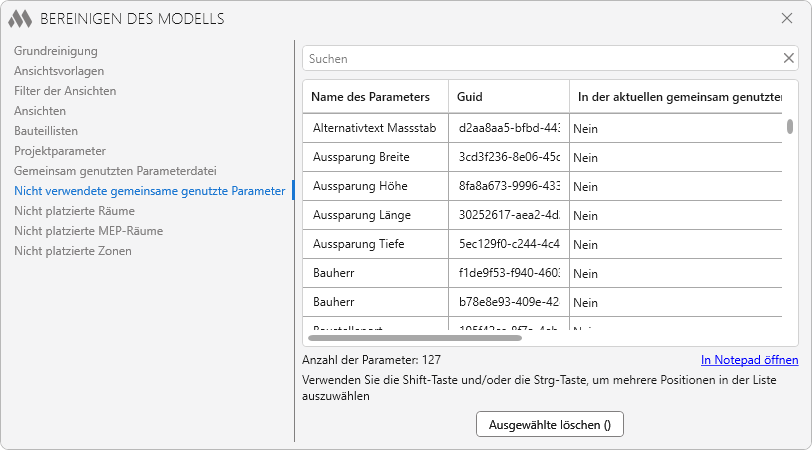
Task: Select the Alternativtext Massstab row
Action: (374, 128)
